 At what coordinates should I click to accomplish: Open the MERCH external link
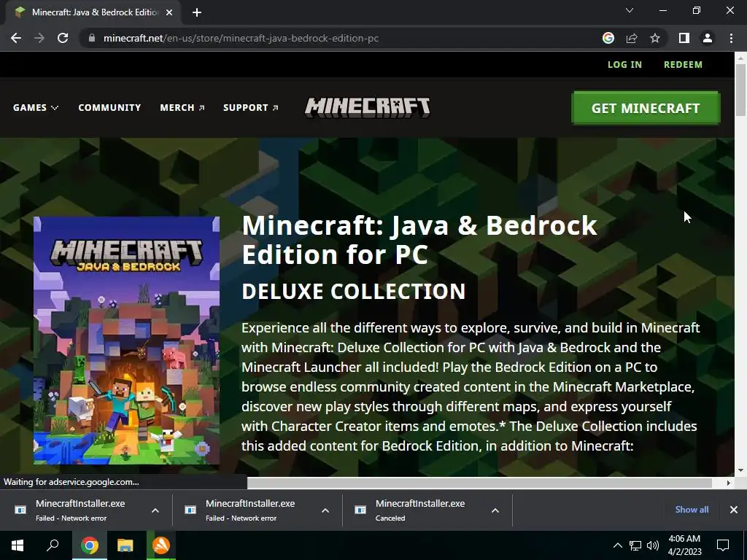[x=182, y=108]
